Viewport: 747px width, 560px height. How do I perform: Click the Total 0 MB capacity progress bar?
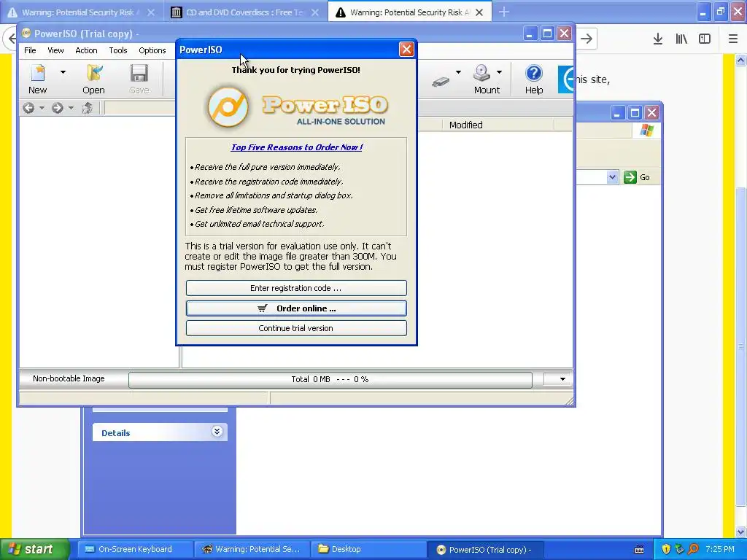coord(330,379)
